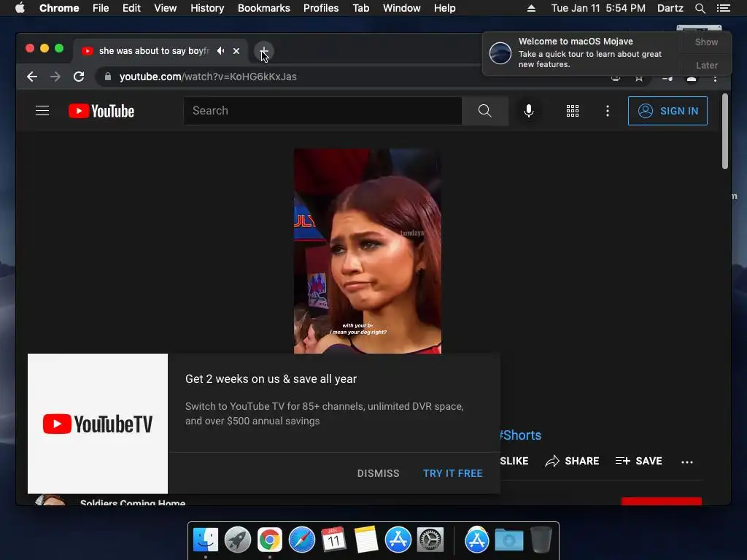Open Notes from the Dock
The image size is (747, 560).
point(366,540)
